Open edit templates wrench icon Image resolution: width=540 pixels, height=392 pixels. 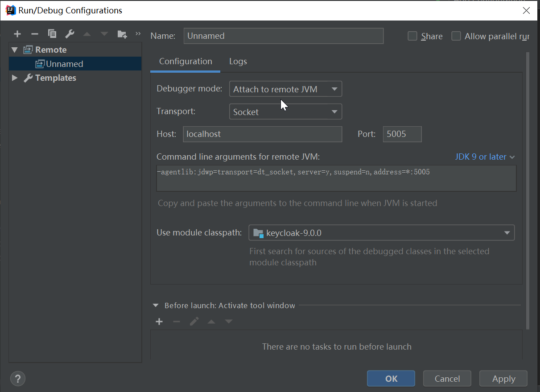70,34
